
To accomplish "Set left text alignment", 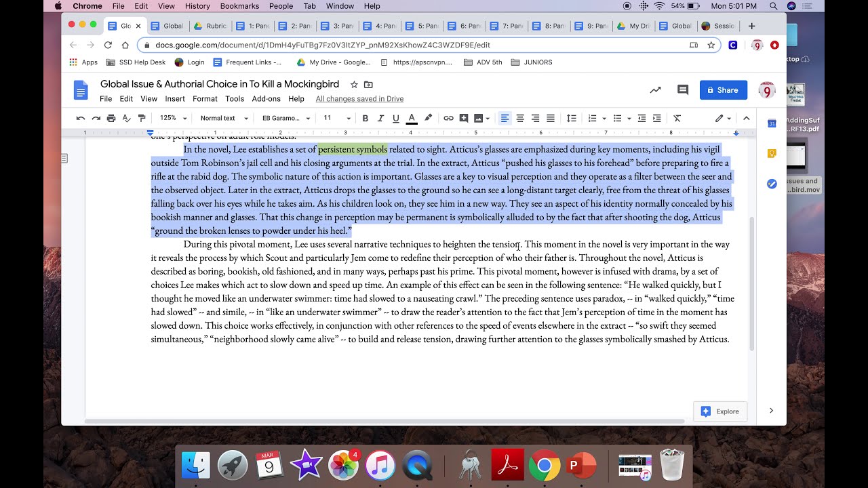I will [x=505, y=118].
